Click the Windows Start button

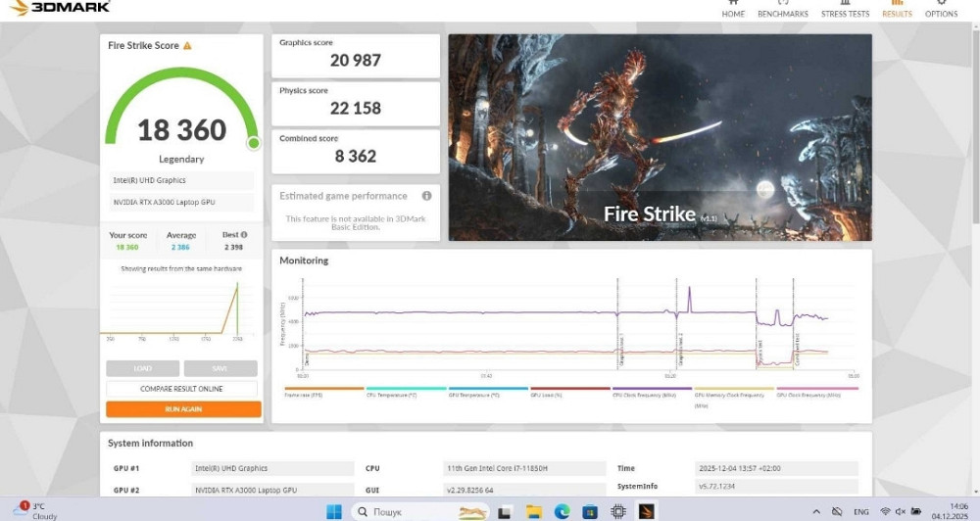(332, 511)
